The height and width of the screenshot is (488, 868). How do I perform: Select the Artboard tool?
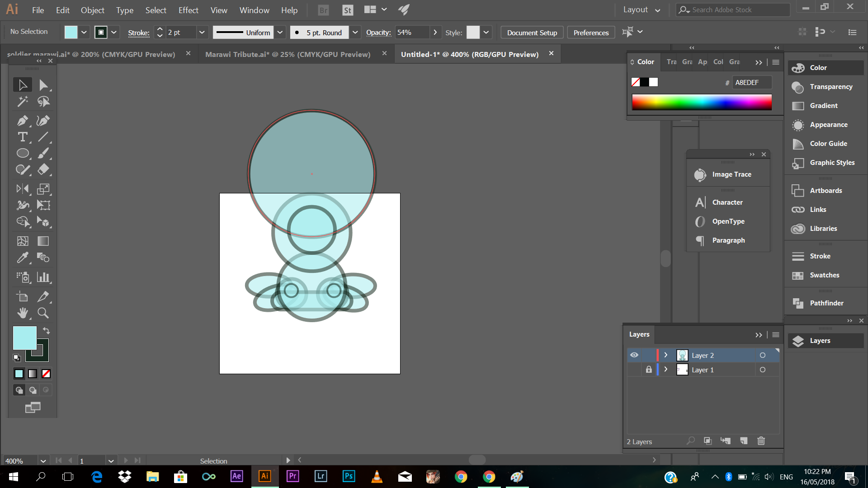(23, 296)
